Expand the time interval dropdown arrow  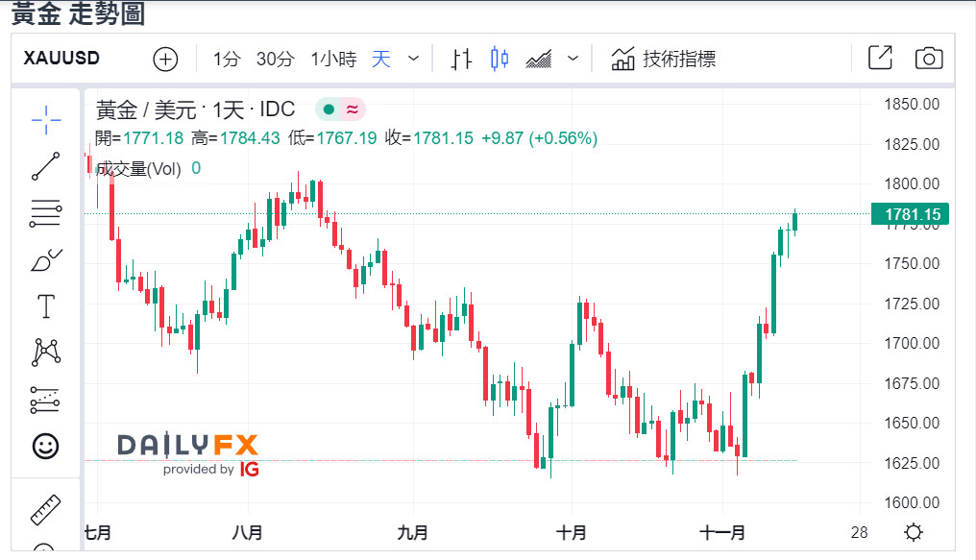[414, 59]
